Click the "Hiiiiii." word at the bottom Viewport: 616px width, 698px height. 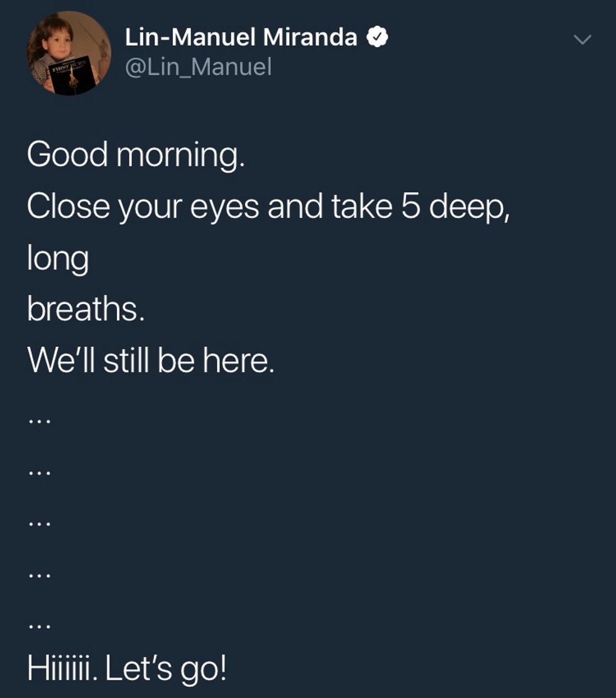click(62, 668)
